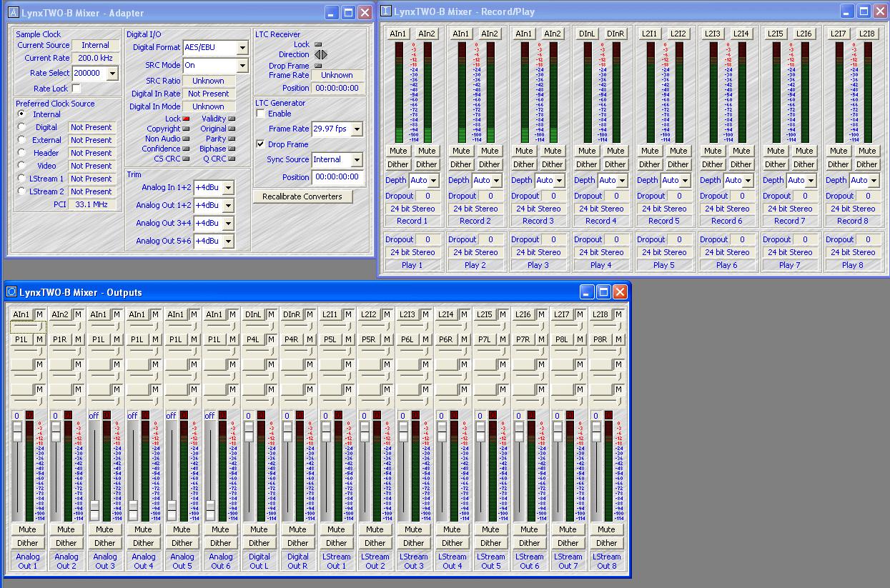Click the Analog Out 4 volume fader
Screen dimensions: 890x588
[134, 510]
